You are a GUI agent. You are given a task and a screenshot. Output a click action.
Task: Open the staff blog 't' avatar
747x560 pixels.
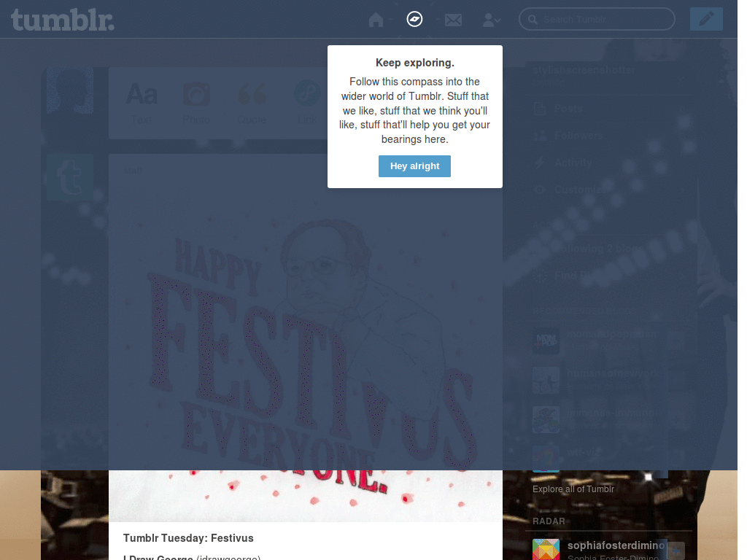[70, 177]
